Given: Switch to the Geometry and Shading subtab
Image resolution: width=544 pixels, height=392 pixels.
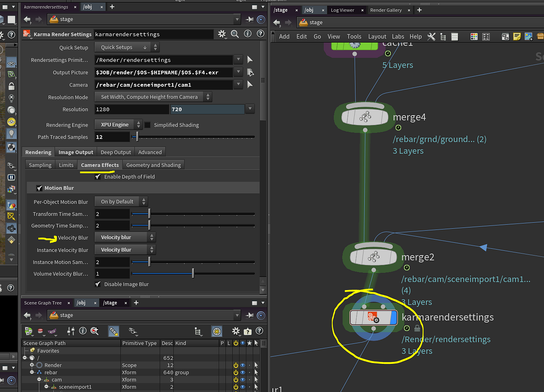Looking at the screenshot, I should (x=153, y=165).
